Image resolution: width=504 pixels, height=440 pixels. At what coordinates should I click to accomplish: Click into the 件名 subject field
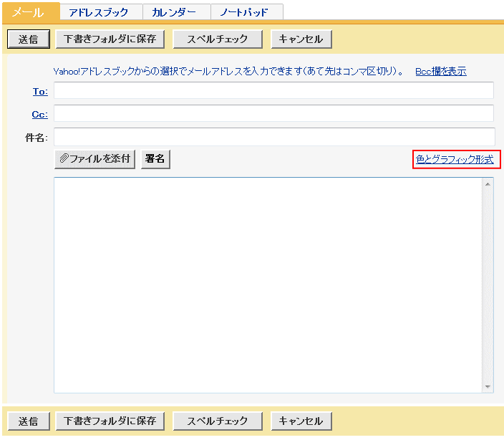point(273,137)
